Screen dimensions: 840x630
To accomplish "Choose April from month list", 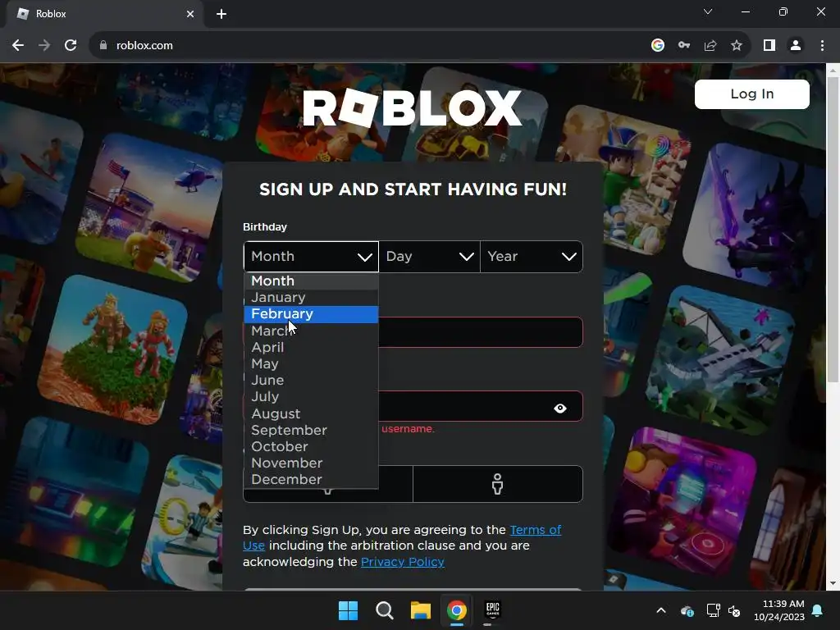I will coord(311,347).
